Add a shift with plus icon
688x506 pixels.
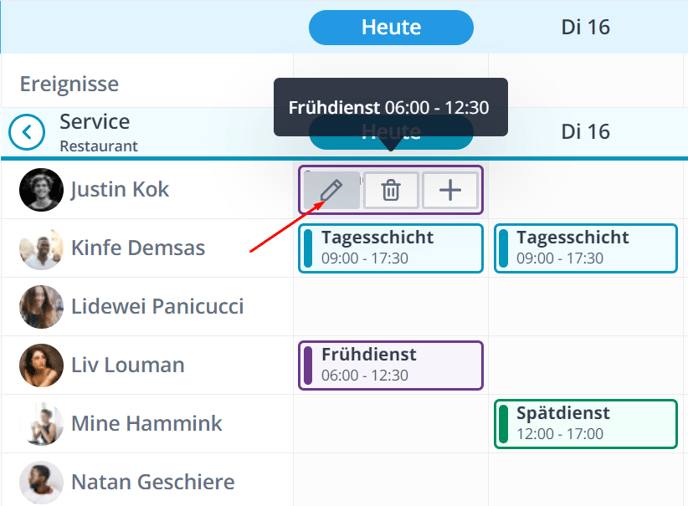tap(450, 190)
